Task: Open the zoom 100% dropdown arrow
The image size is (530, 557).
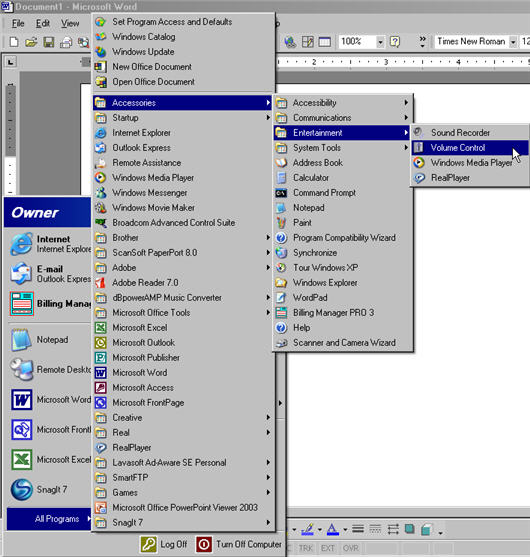Action: click(380, 42)
